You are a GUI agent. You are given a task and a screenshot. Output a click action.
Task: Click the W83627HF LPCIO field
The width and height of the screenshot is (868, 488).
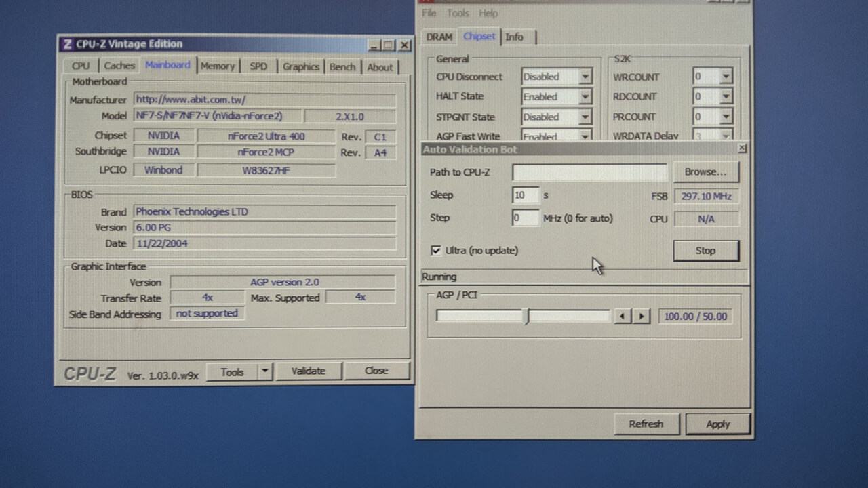tap(266, 170)
